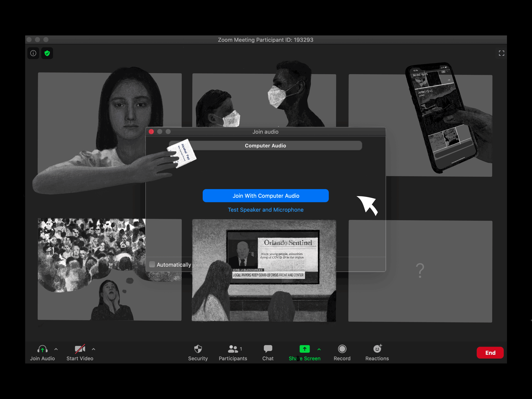The width and height of the screenshot is (532, 399).
Task: Close the Join audio dialog
Action: click(x=151, y=132)
